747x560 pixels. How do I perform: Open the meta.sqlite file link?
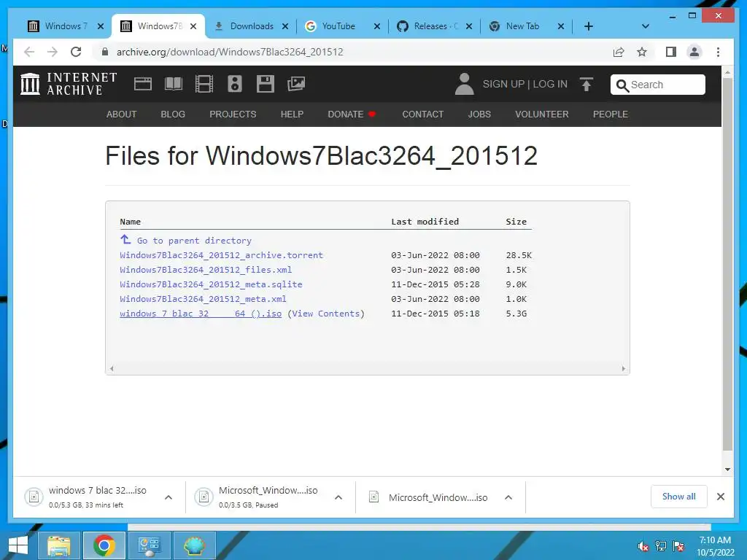point(211,284)
